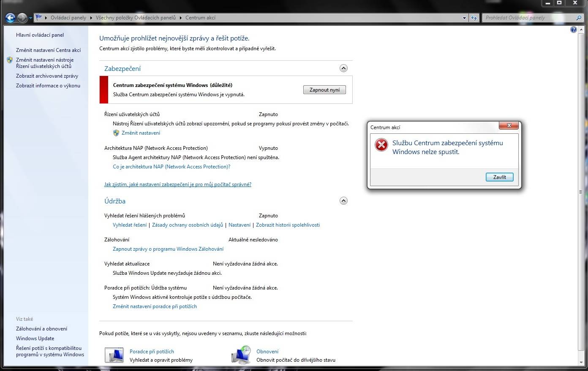Click the red security alert bar
588x371 pixels.
(x=104, y=90)
